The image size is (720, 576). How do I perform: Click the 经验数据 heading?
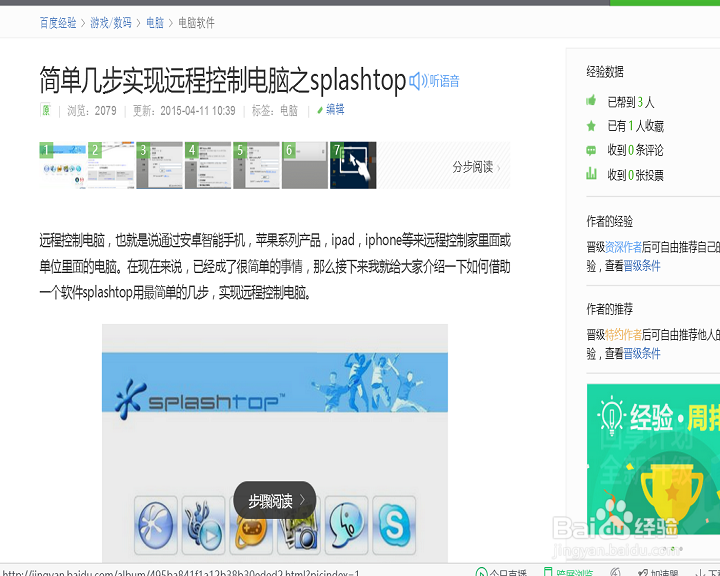[605, 72]
